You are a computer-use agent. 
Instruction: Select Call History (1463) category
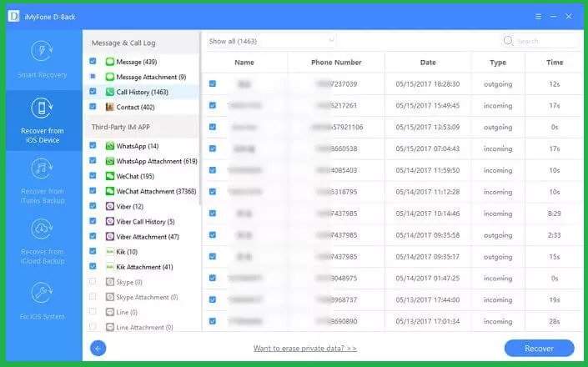pos(142,92)
